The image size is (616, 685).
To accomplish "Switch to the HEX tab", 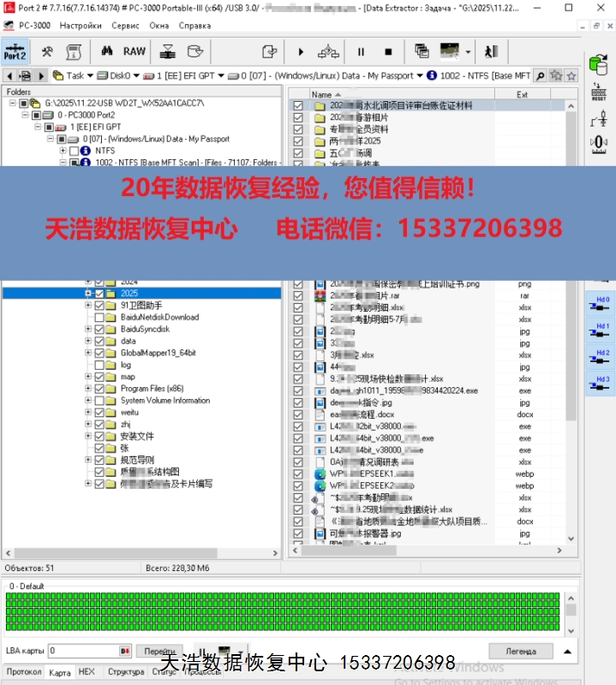I will click(87, 672).
